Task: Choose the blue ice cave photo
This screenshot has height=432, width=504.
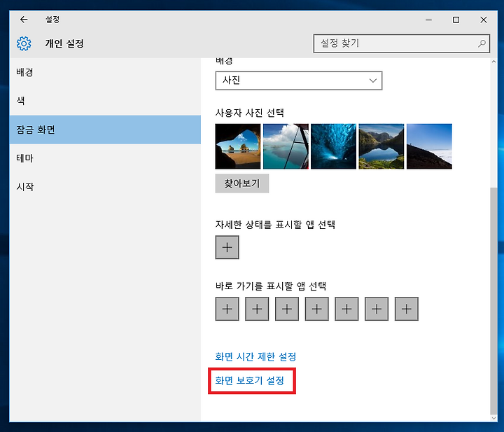Action: (x=334, y=146)
